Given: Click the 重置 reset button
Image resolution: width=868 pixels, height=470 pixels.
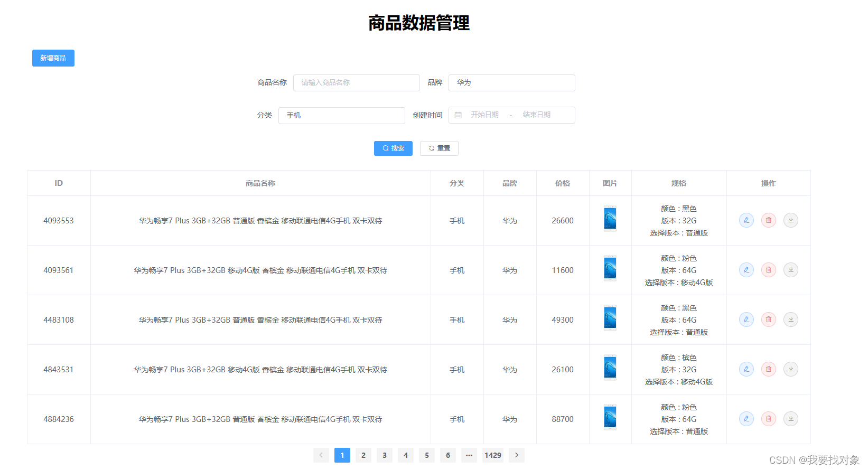Looking at the screenshot, I should [x=439, y=148].
